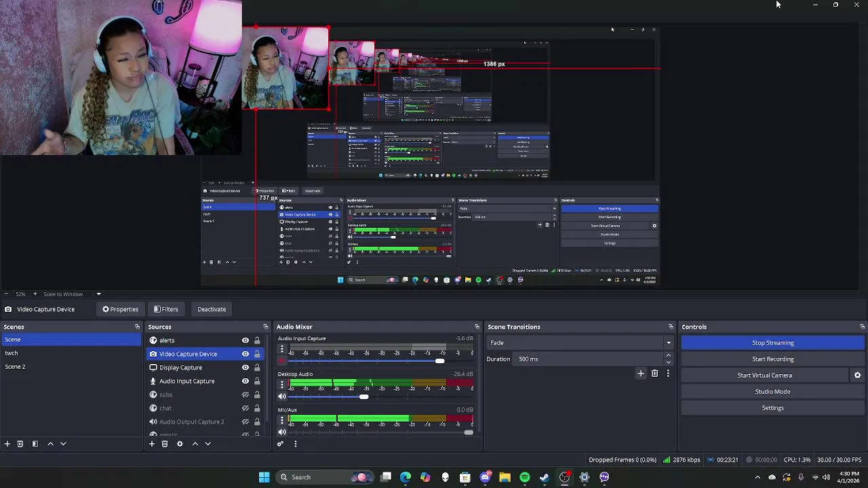Open Desktop Audio options dots
The width and height of the screenshot is (868, 488).
coord(282,384)
